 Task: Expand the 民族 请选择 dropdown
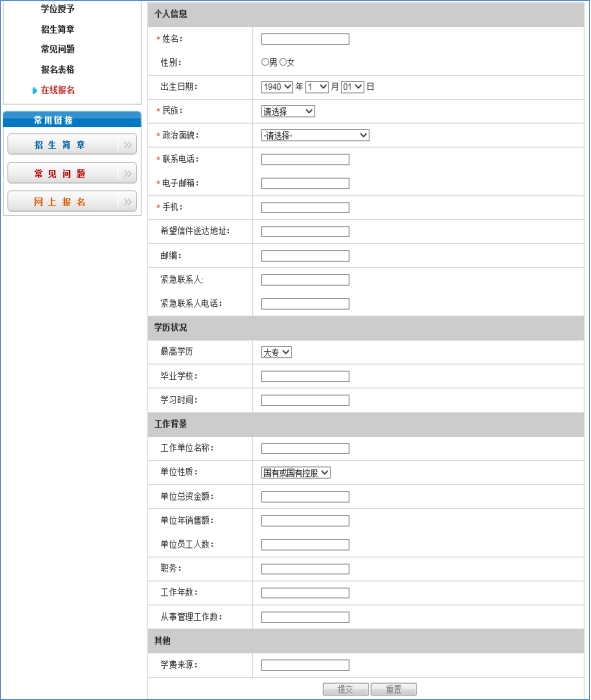pyautogui.click(x=288, y=111)
